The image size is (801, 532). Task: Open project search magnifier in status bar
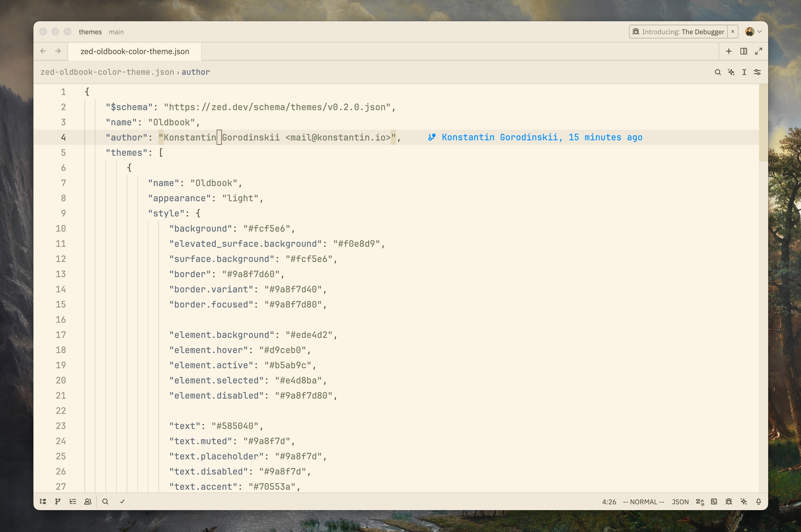[105, 501]
